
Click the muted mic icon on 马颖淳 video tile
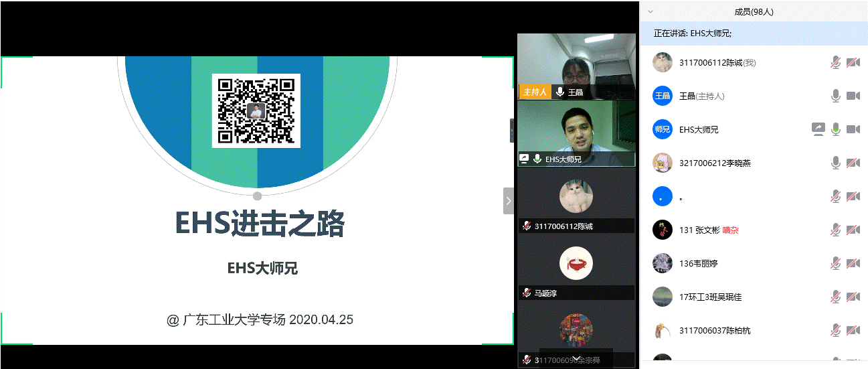point(527,293)
